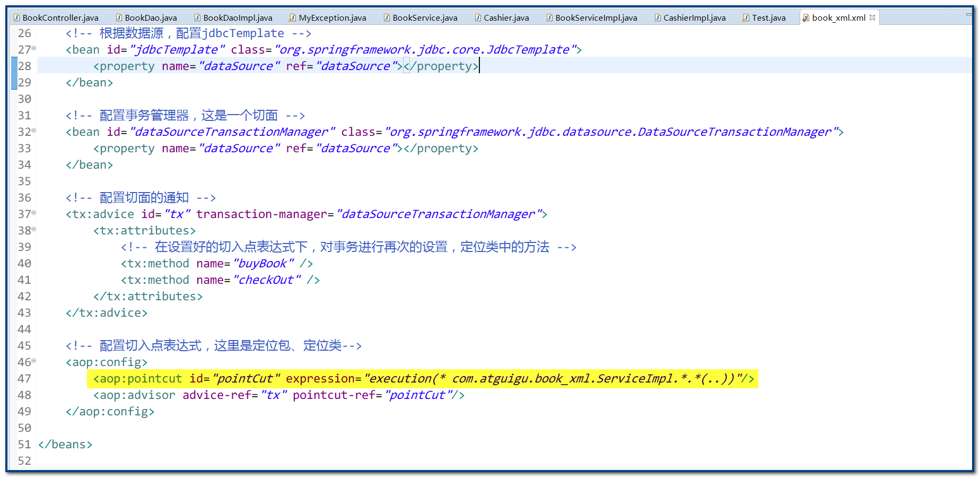Collapse the tx:attributes block at line 38

[x=34, y=229]
